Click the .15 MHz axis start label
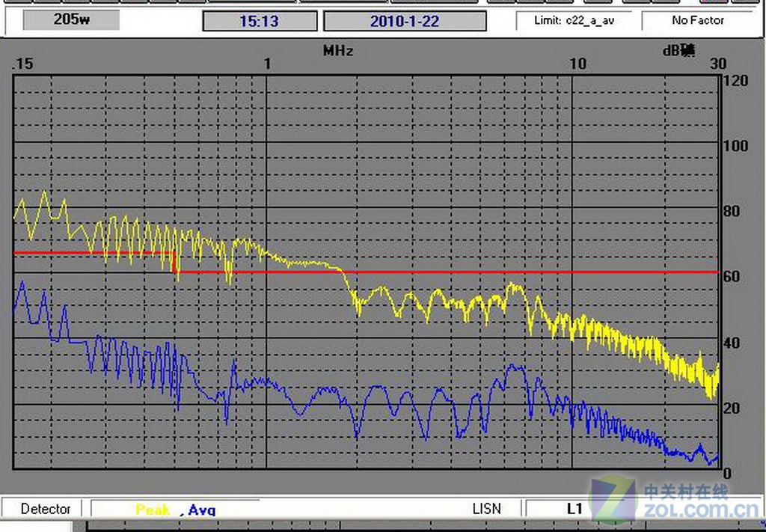This screenshot has height=532, width=766. point(22,64)
